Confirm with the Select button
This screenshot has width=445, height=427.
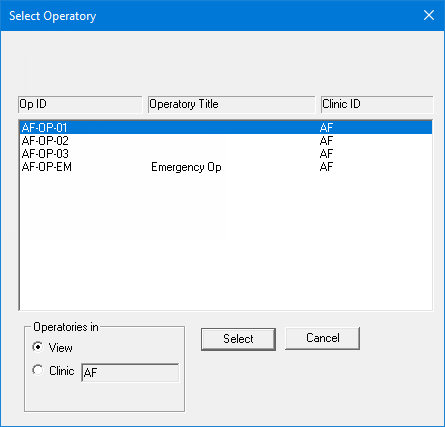pyautogui.click(x=238, y=339)
